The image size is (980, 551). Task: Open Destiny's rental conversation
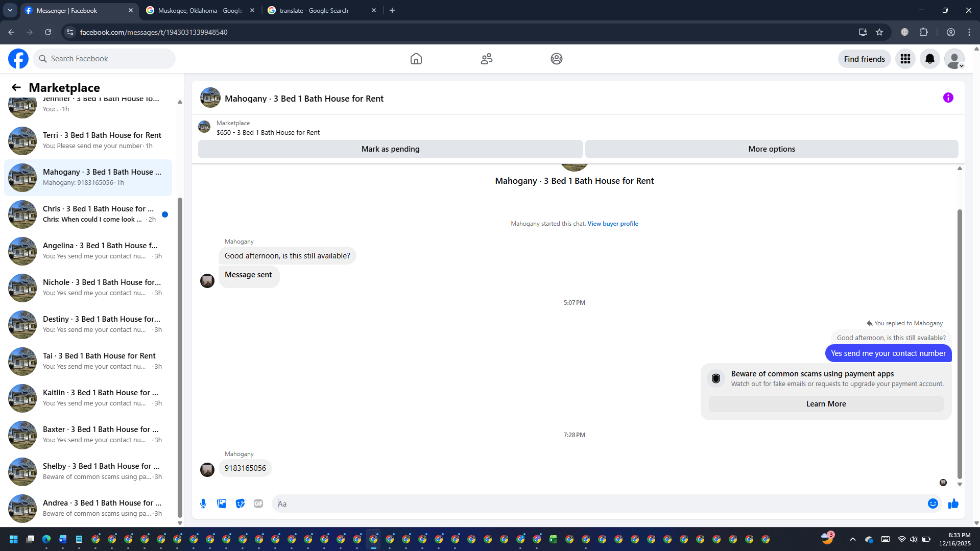(88, 324)
